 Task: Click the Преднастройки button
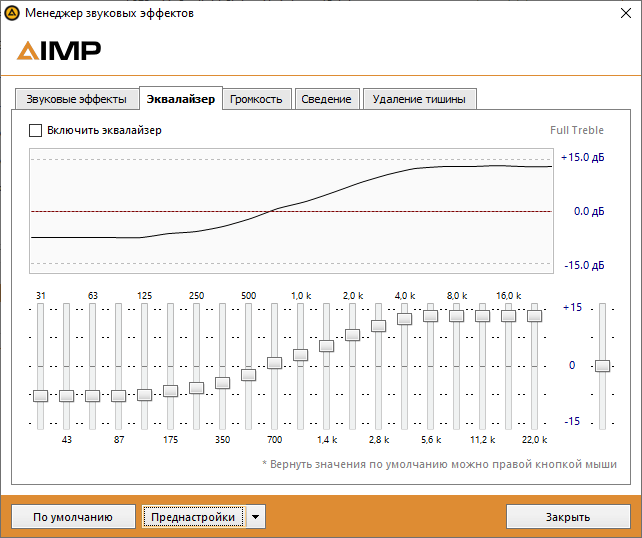click(193, 517)
